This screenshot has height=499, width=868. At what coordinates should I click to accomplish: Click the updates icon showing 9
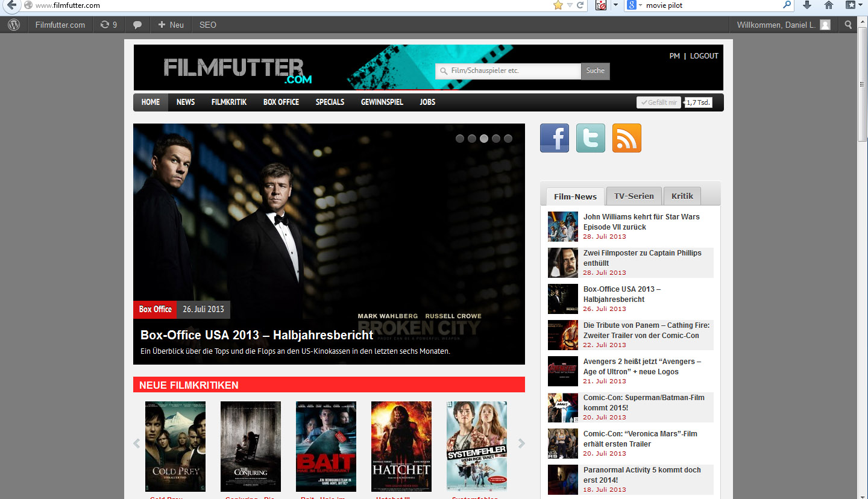[108, 25]
